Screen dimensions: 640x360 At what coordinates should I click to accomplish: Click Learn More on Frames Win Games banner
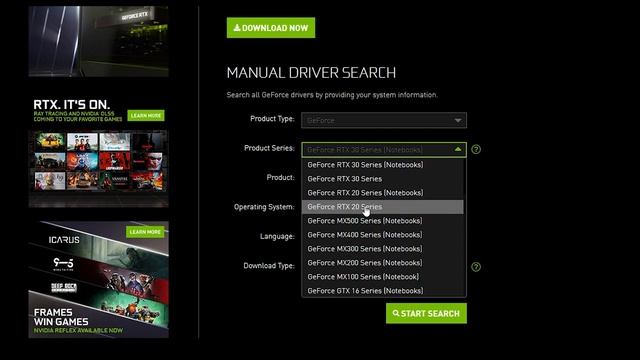tap(145, 232)
